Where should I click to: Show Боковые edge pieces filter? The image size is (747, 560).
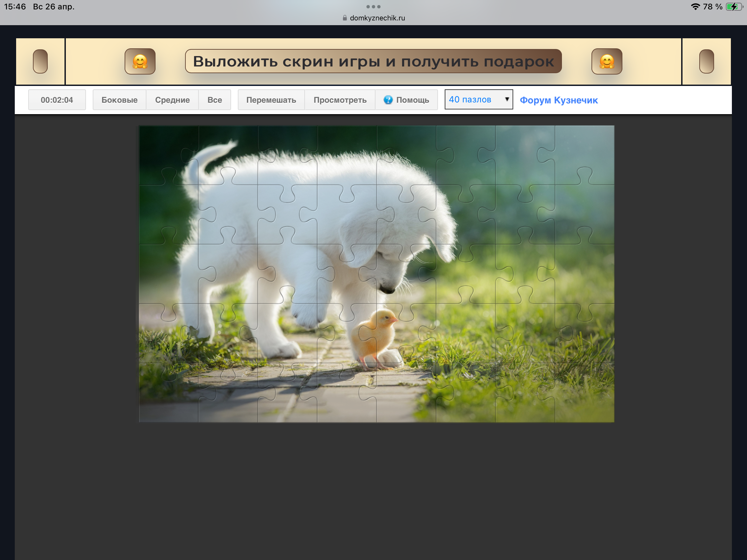click(x=120, y=100)
